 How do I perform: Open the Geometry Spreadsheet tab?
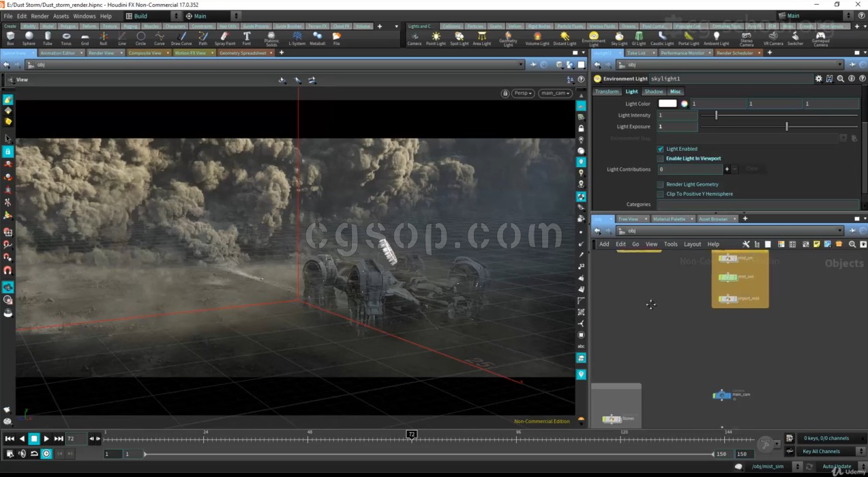point(243,53)
